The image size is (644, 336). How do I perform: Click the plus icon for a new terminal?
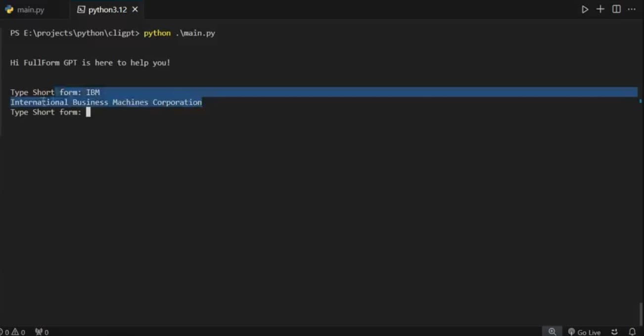[x=600, y=9]
